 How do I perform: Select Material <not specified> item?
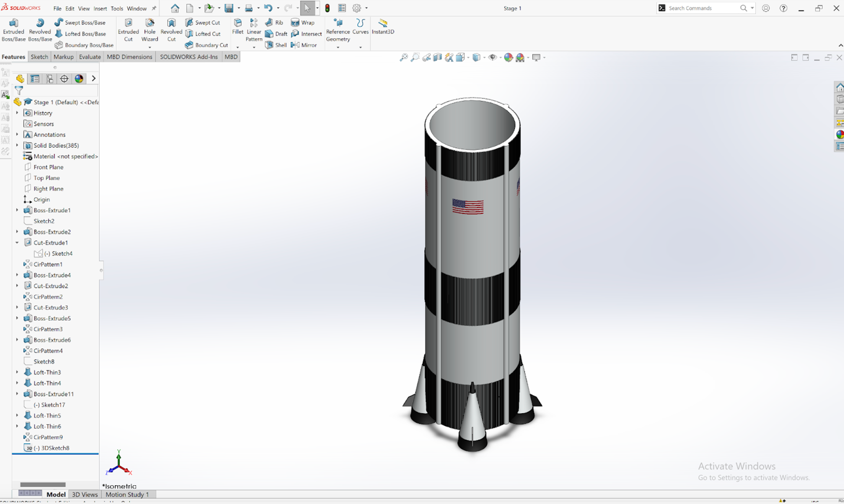tap(65, 156)
